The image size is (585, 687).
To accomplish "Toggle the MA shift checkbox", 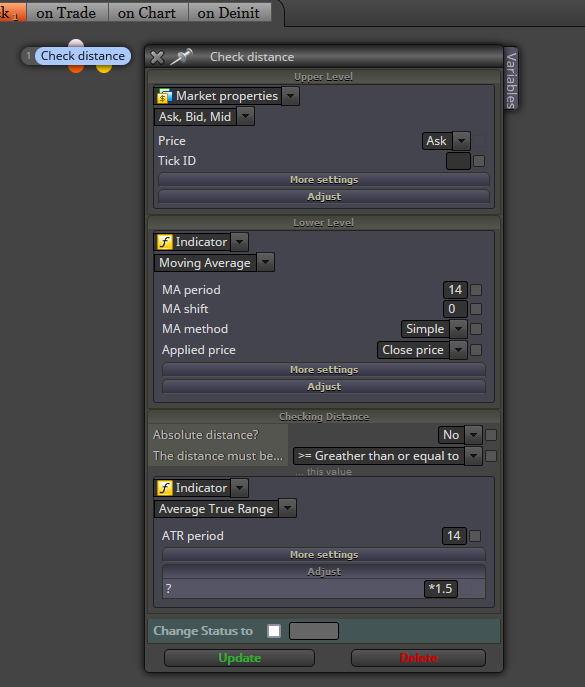I will pos(476,309).
